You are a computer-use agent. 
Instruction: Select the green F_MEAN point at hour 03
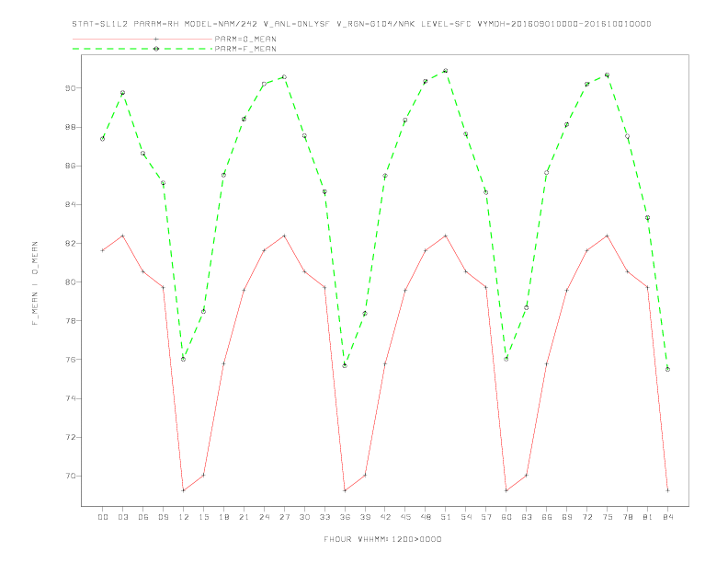(x=122, y=93)
